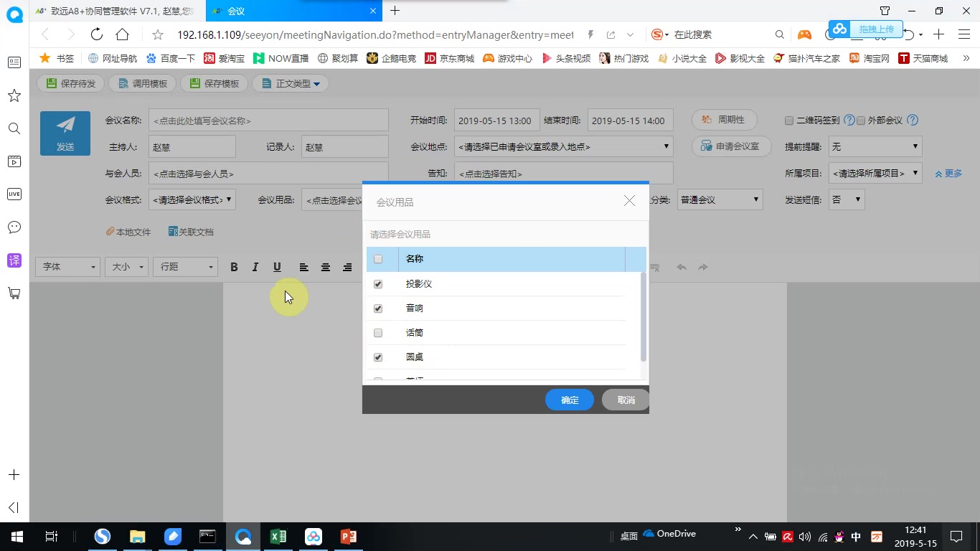
Task: Toggle underline formatting in editor toolbar
Action: point(277,267)
